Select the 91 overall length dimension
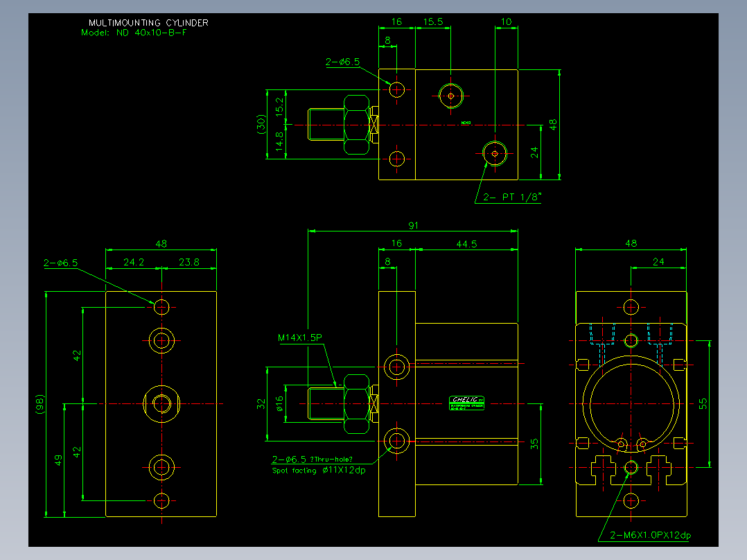 point(413,225)
